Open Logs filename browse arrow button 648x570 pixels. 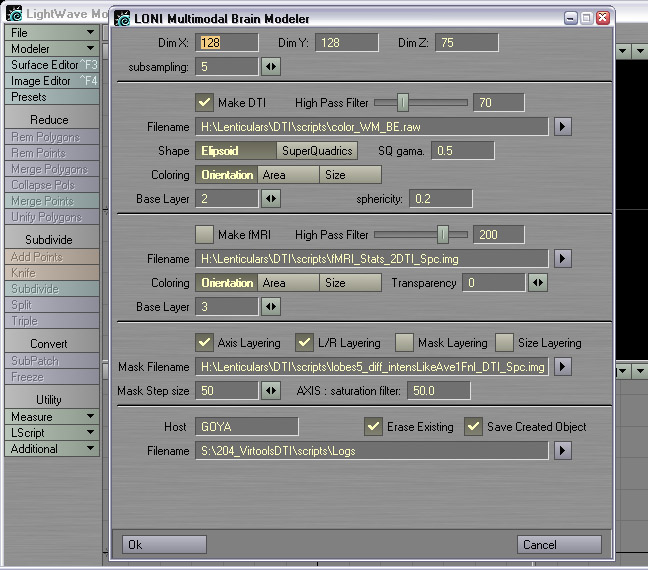(562, 451)
